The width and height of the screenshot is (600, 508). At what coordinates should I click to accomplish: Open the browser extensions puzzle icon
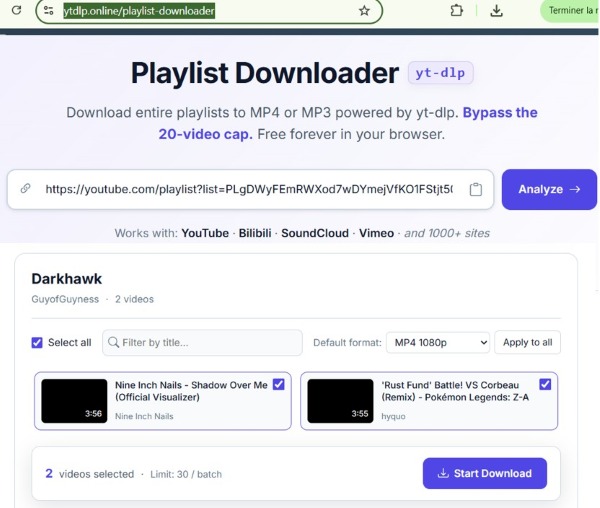coord(456,10)
